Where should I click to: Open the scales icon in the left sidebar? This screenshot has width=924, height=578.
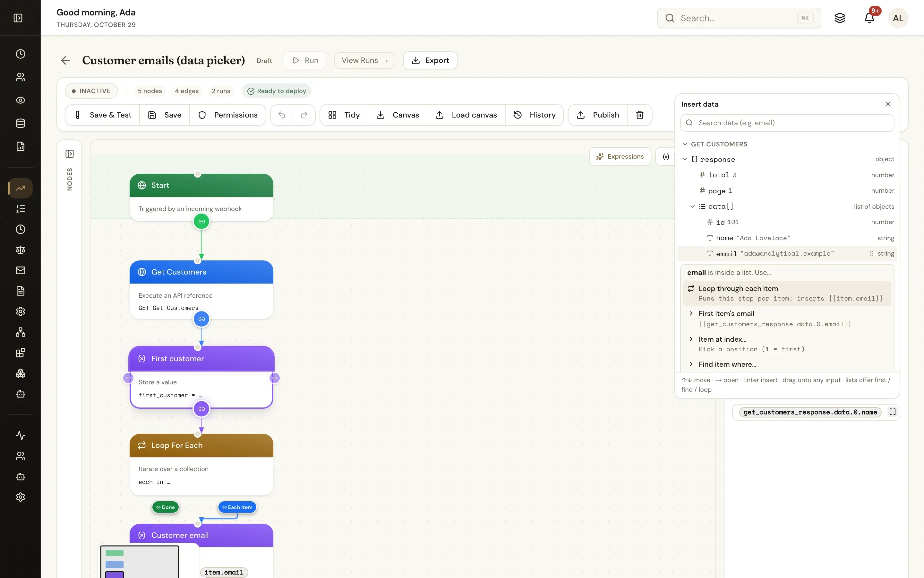pos(21,250)
